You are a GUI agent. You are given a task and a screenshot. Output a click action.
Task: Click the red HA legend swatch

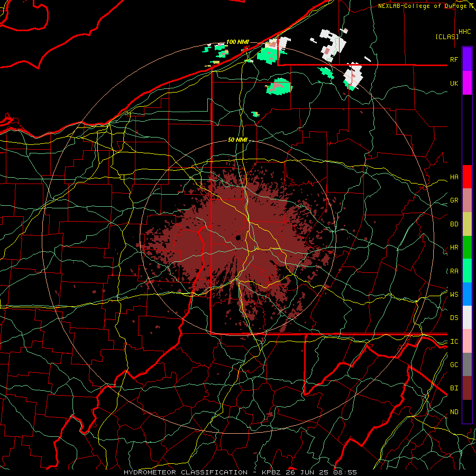[x=467, y=177]
